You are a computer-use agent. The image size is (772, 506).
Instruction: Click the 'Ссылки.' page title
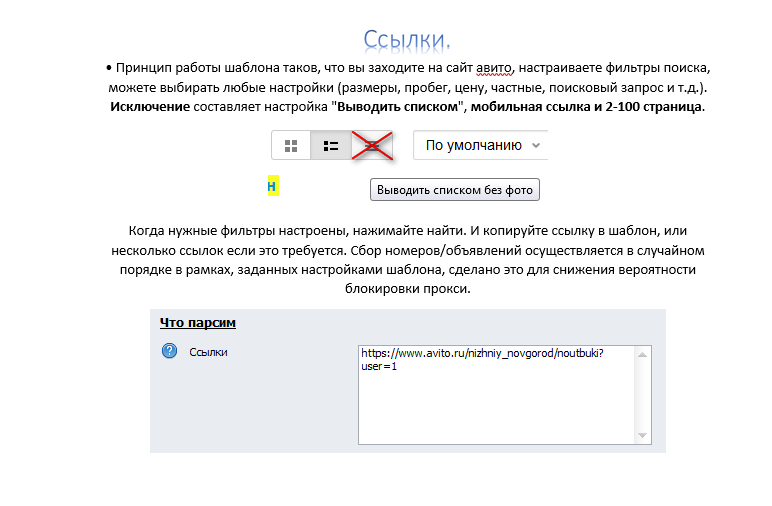[x=407, y=39]
